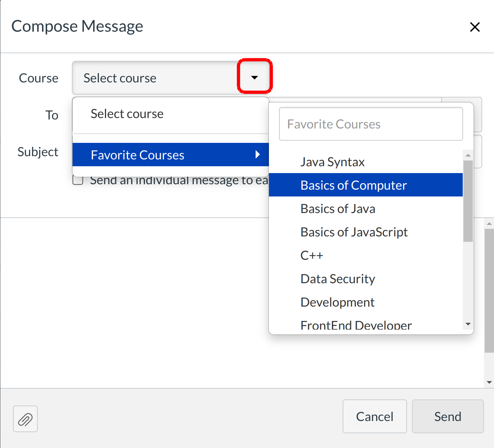Toggle the individual message checkbox
This screenshot has width=494, height=448.
click(78, 180)
